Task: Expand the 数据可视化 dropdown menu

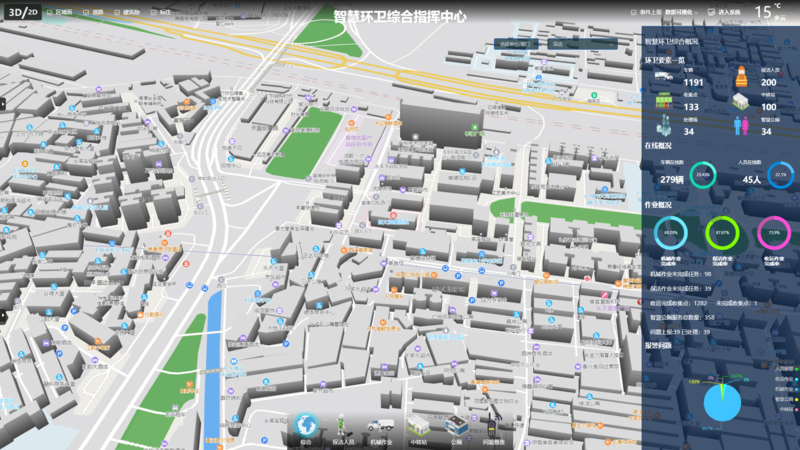Action: (683, 13)
